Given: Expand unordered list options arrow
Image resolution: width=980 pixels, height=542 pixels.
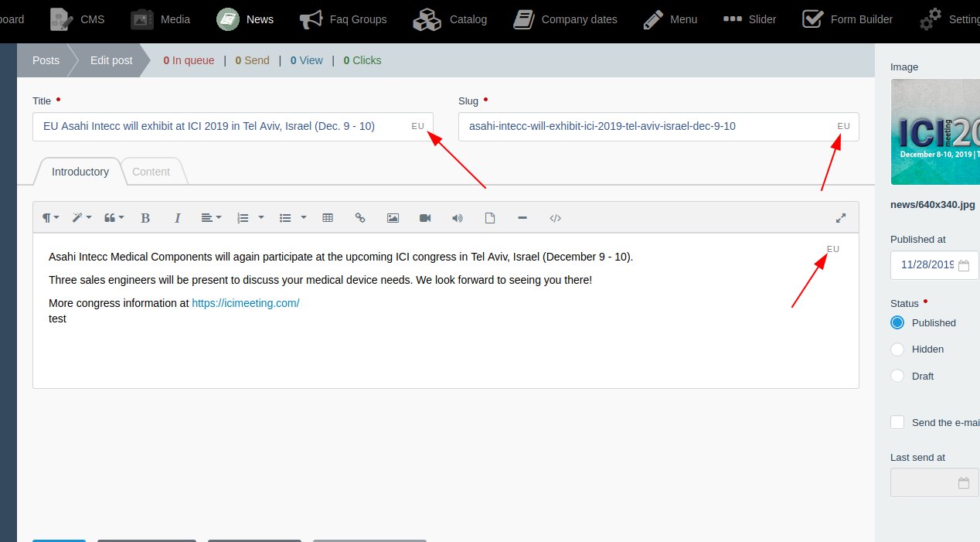Looking at the screenshot, I should coord(304,218).
